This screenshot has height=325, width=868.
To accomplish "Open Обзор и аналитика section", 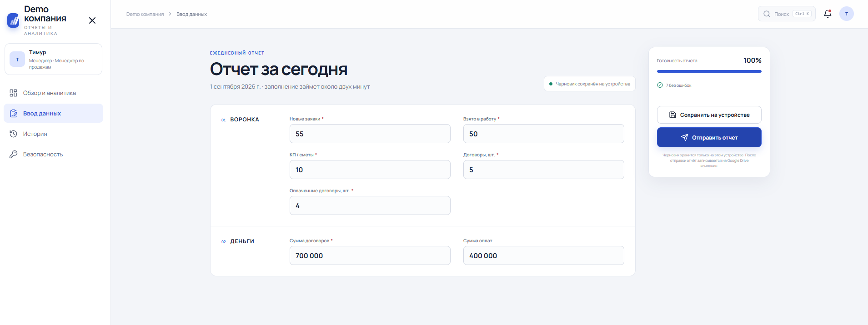I will point(53,93).
